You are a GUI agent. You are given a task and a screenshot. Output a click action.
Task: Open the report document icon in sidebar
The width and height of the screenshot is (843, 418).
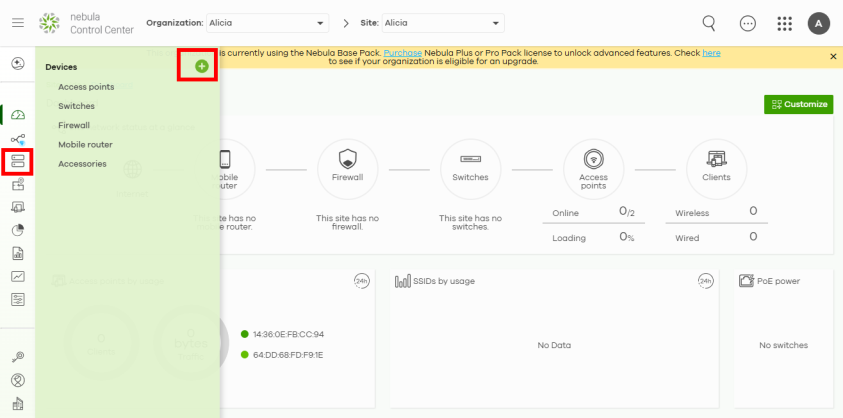coord(18,253)
